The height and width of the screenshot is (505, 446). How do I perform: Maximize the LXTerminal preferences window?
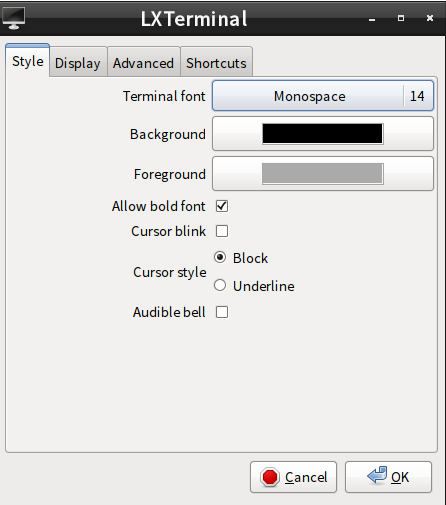tap(401, 18)
